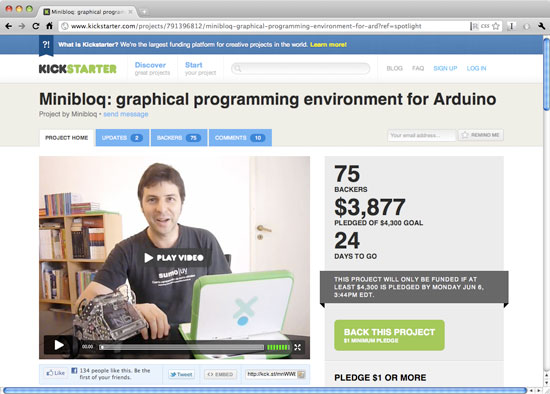Viewport: 550px width, 394px height.
Task: Reload the page with refresh icon
Action: coord(36,26)
